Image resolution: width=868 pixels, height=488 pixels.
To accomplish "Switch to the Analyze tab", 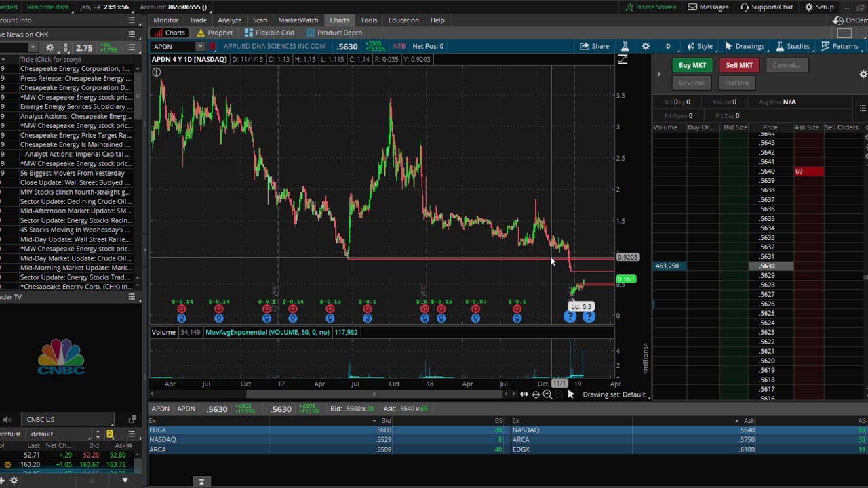I will 230,20.
